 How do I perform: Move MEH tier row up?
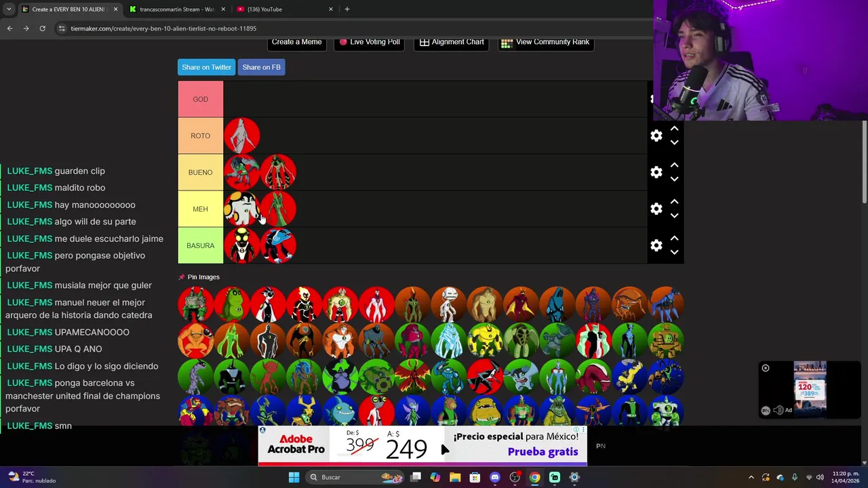(x=674, y=202)
